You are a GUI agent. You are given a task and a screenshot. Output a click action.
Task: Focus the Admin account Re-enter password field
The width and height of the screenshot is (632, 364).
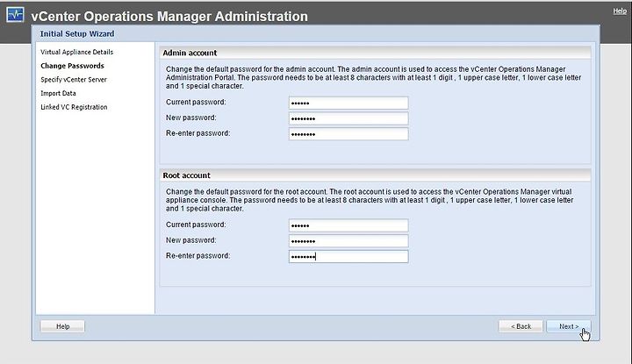tap(348, 134)
